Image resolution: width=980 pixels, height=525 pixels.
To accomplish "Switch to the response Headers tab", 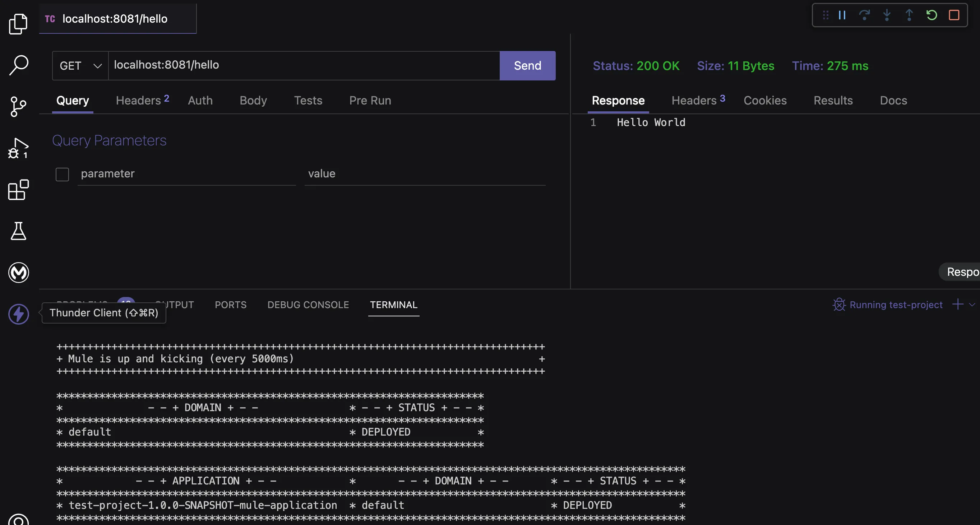I will pyautogui.click(x=698, y=100).
